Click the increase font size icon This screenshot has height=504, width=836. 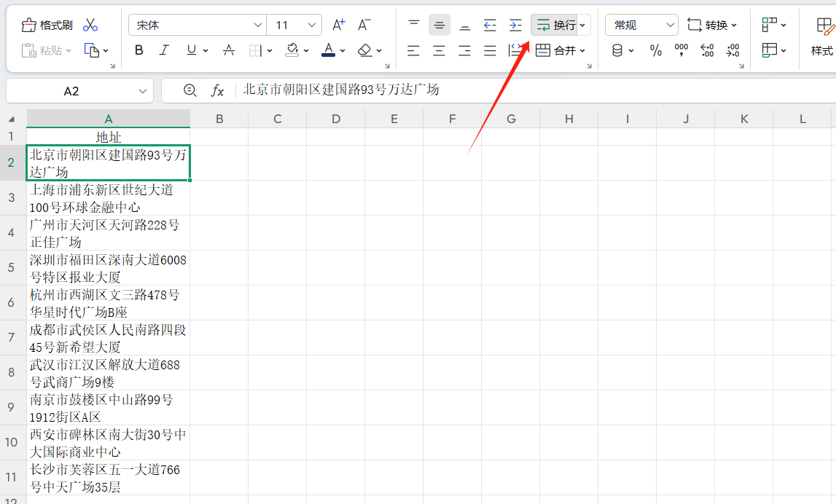click(338, 25)
